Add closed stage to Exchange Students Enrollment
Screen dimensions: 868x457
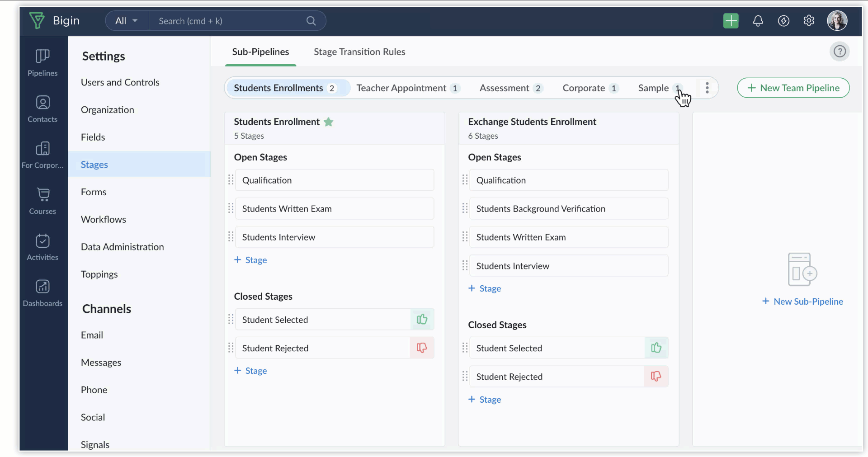(485, 400)
